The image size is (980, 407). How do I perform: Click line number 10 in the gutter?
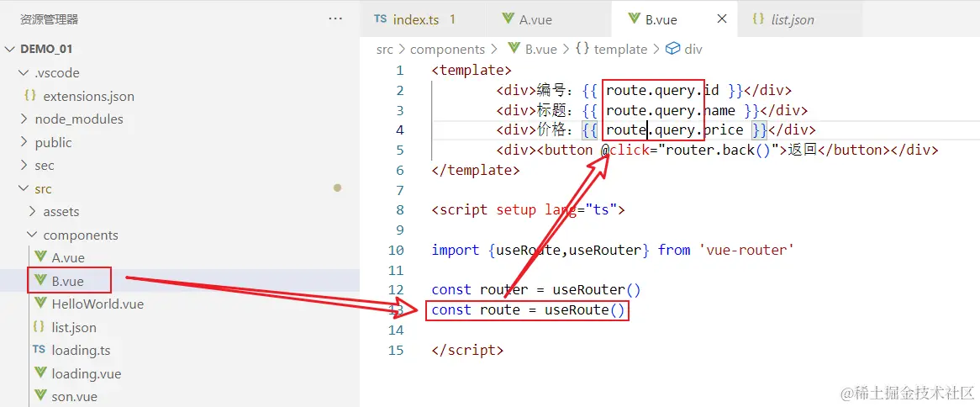(396, 250)
